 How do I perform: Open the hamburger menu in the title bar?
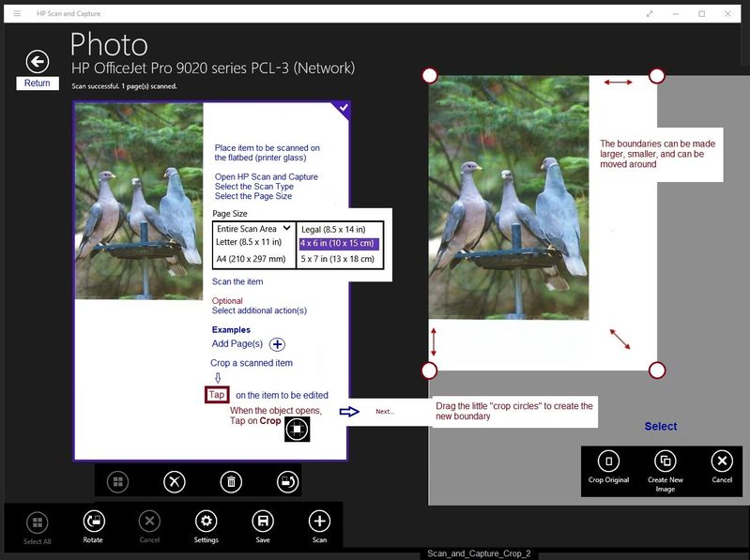click(x=17, y=13)
